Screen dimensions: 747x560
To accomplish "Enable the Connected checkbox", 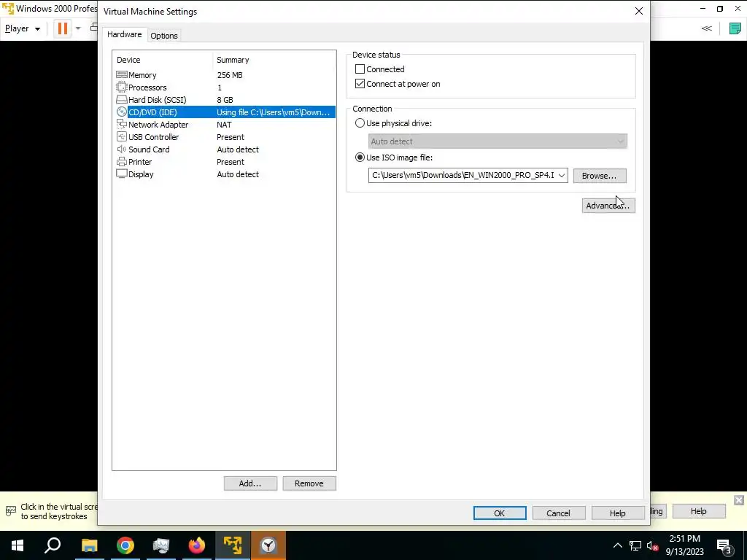I will [x=360, y=69].
